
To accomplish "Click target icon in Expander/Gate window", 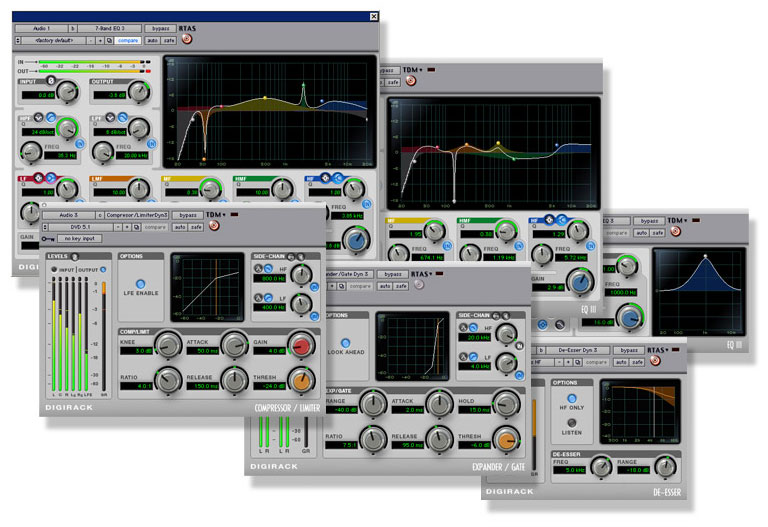I will [x=419, y=285].
